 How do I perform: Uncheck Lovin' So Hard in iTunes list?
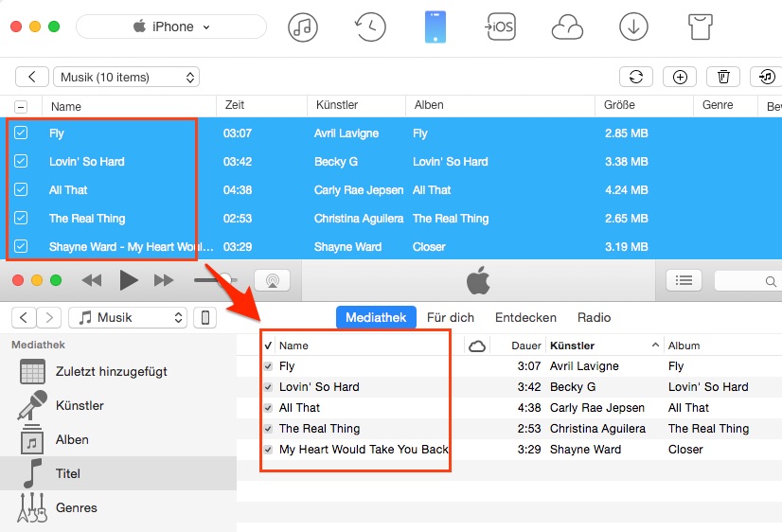click(x=268, y=387)
